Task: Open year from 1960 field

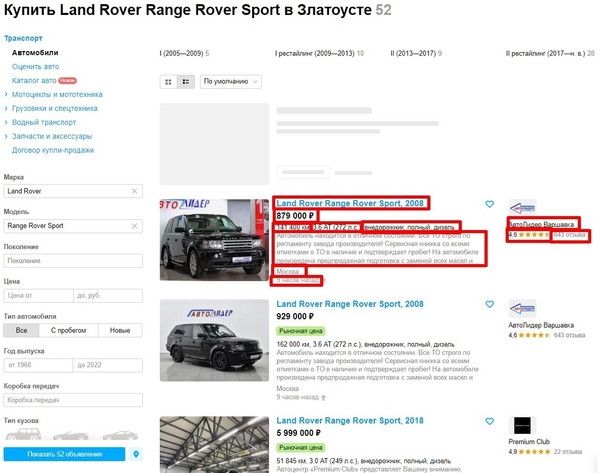Action: click(x=38, y=365)
